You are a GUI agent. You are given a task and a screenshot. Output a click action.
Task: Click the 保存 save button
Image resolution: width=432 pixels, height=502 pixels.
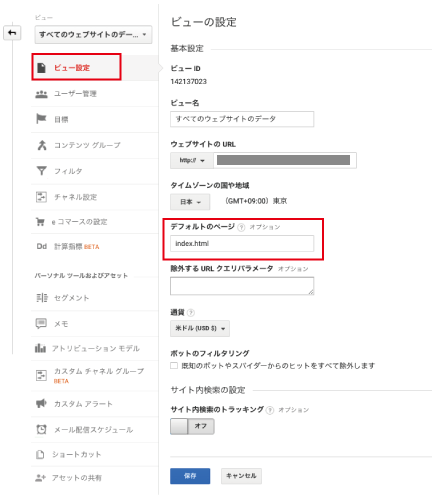click(190, 476)
